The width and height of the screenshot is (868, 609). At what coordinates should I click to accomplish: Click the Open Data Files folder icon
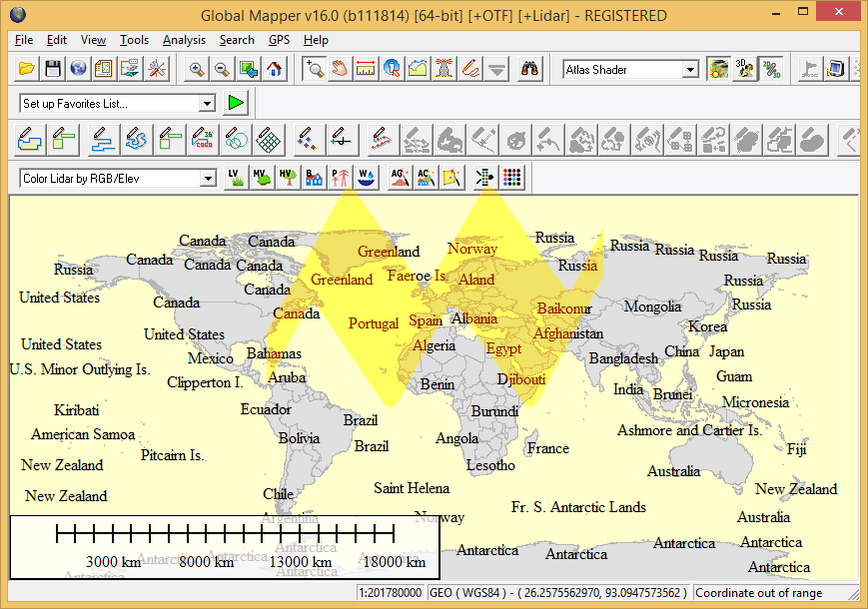pyautogui.click(x=27, y=69)
